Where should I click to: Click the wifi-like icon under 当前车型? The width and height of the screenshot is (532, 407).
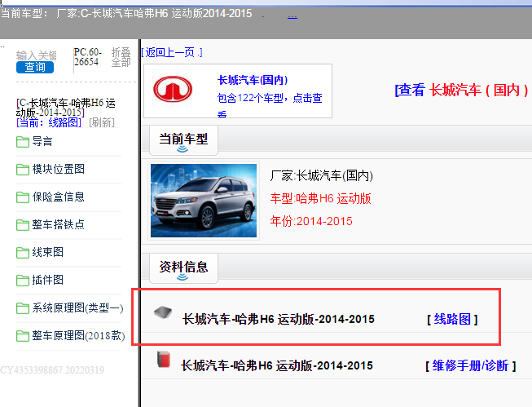pos(182,148)
